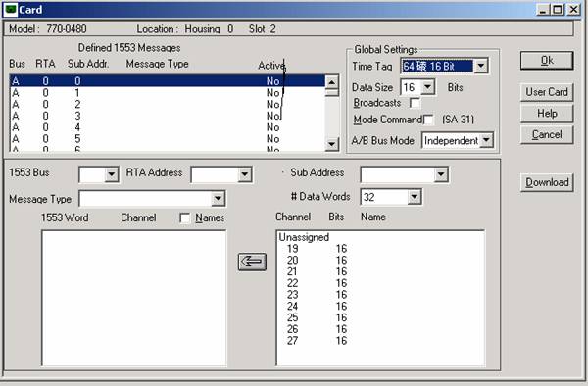
Task: Close the Card window
Action: [573, 10]
